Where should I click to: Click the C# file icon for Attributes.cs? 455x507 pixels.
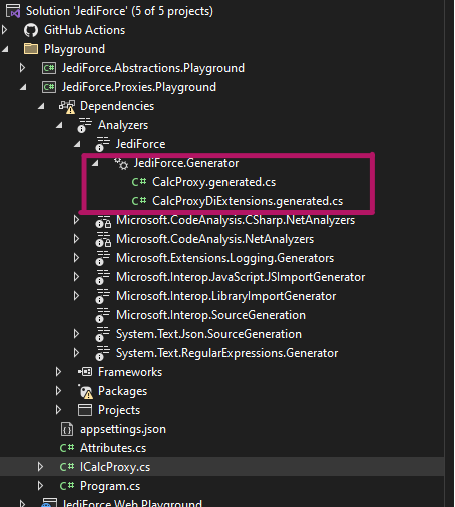[x=67, y=448]
